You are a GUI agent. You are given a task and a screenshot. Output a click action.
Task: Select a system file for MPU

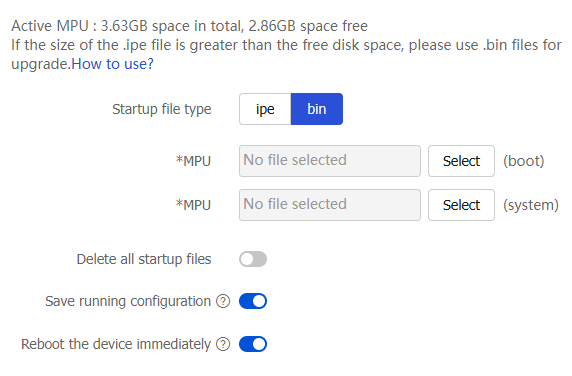pos(461,205)
